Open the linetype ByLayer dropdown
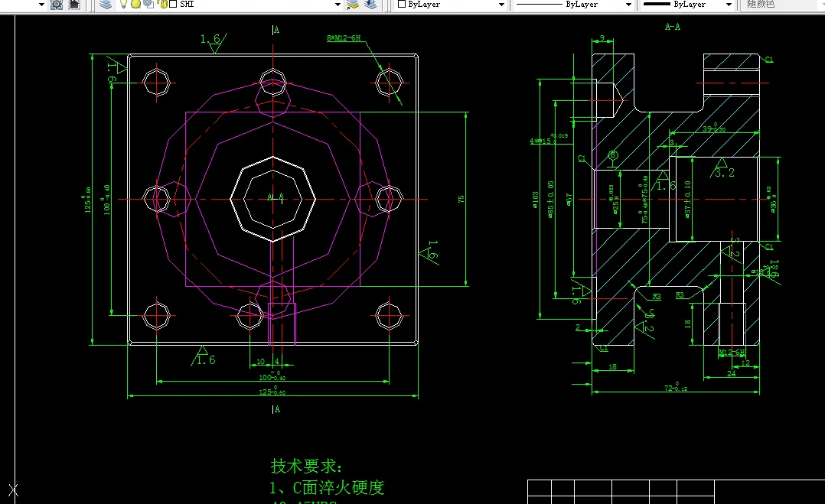The image size is (825, 504). tap(628, 5)
